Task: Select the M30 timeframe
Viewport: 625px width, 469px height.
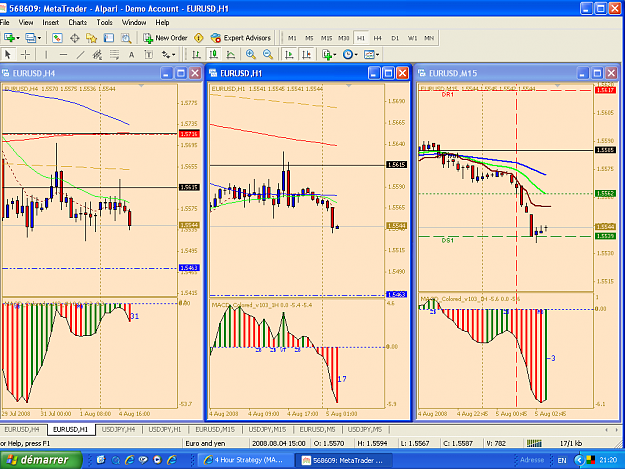Action: tap(344, 38)
